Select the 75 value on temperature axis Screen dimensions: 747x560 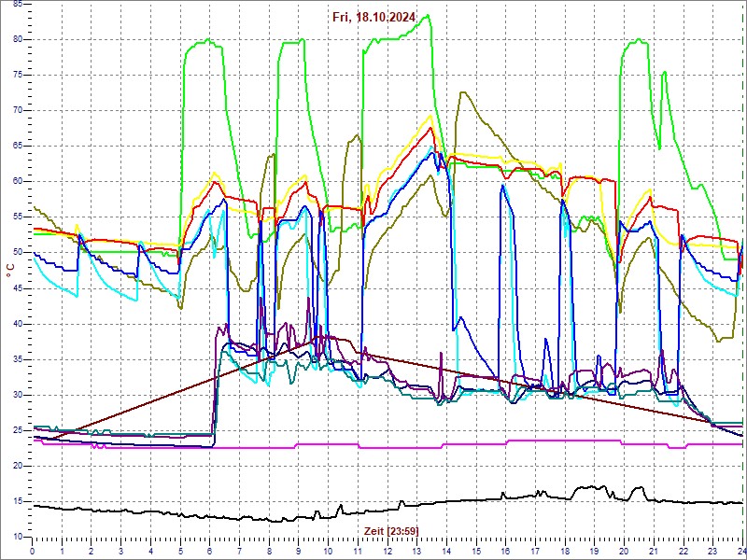click(x=17, y=76)
